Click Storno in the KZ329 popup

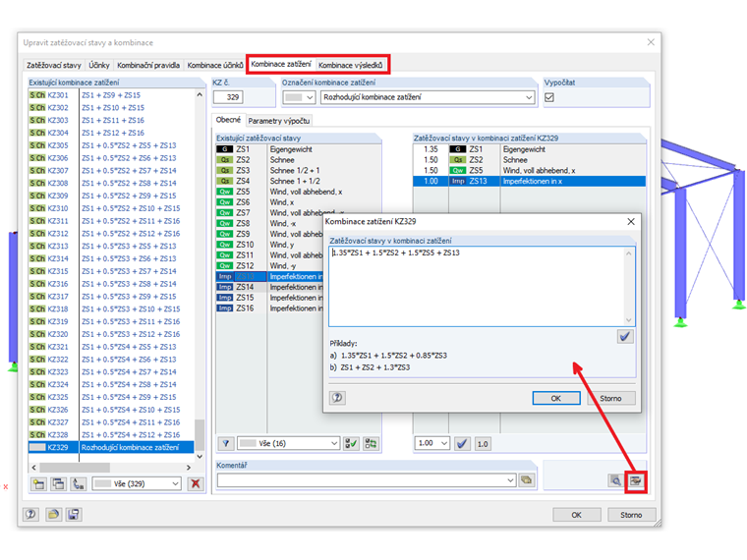tap(610, 398)
